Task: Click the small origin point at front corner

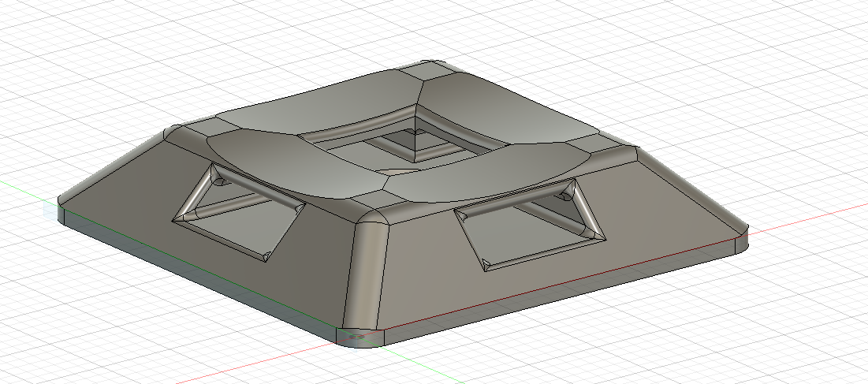Action: [358, 336]
